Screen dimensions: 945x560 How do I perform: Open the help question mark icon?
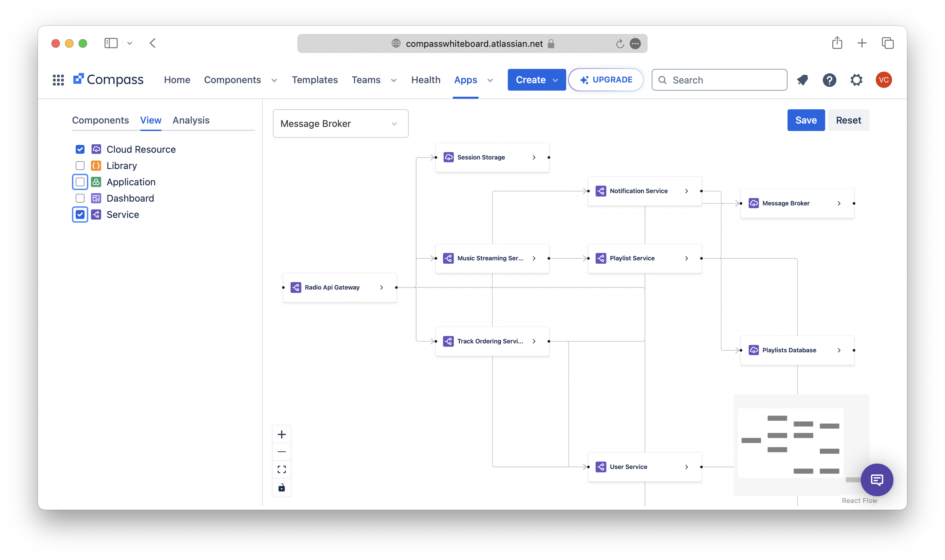829,80
